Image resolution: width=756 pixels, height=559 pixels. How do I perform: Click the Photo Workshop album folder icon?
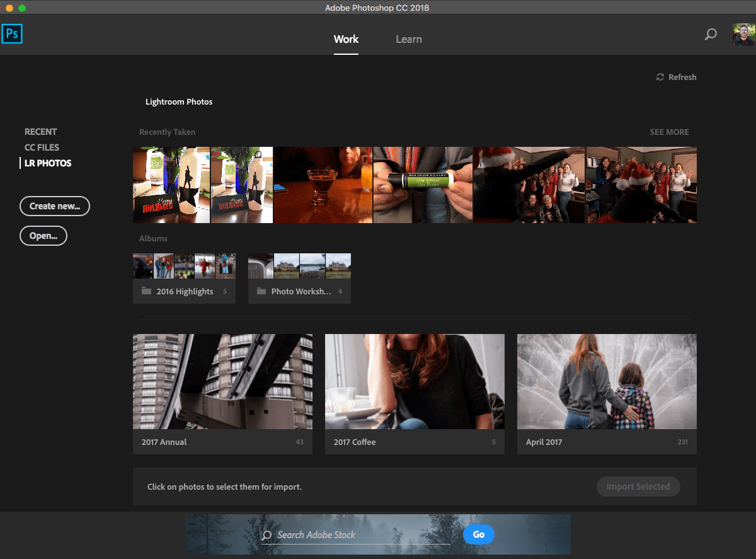(261, 291)
